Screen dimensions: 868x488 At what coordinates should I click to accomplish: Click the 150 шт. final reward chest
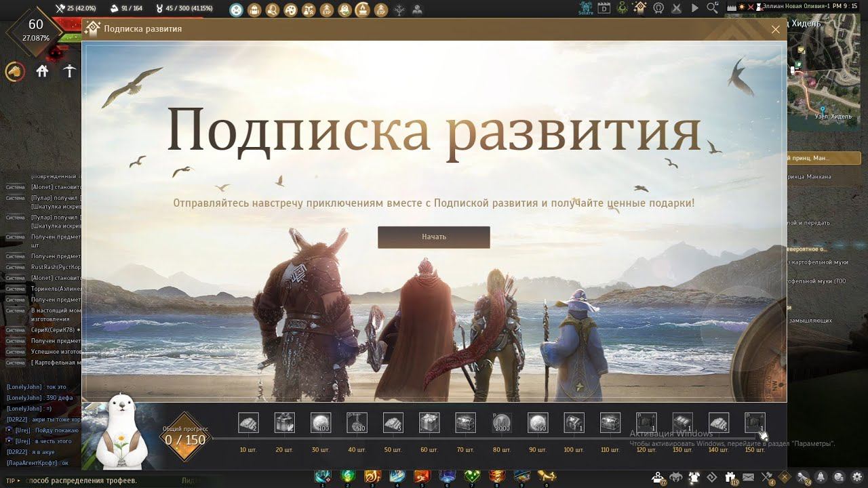[x=755, y=424]
